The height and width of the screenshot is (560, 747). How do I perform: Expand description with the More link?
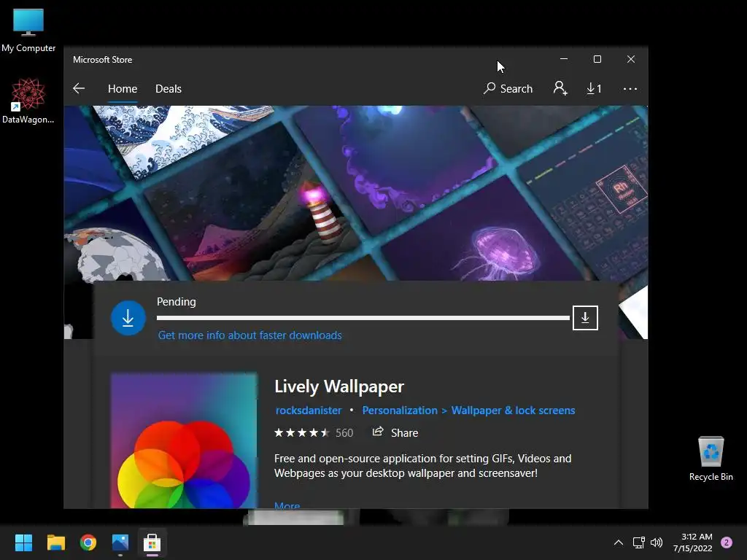(x=287, y=505)
